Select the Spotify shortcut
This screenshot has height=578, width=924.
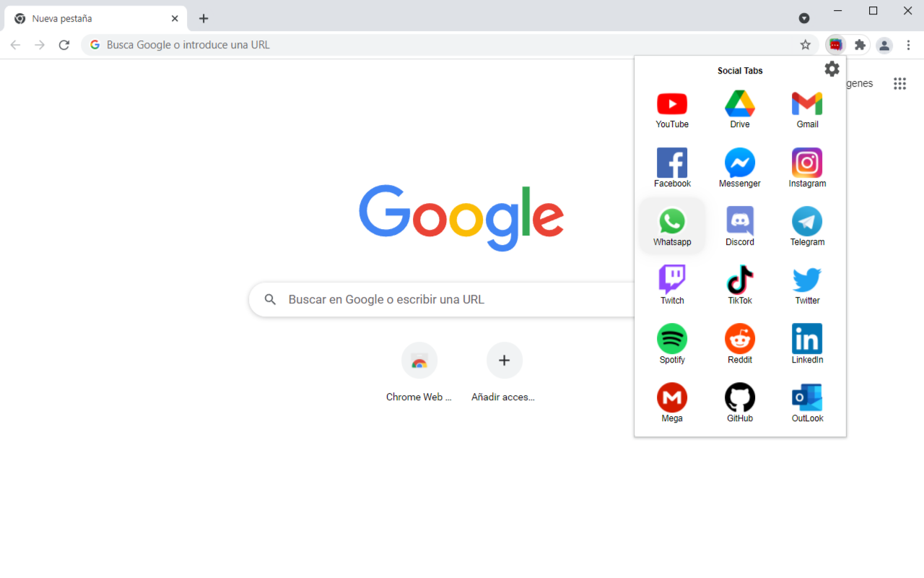[x=672, y=340]
